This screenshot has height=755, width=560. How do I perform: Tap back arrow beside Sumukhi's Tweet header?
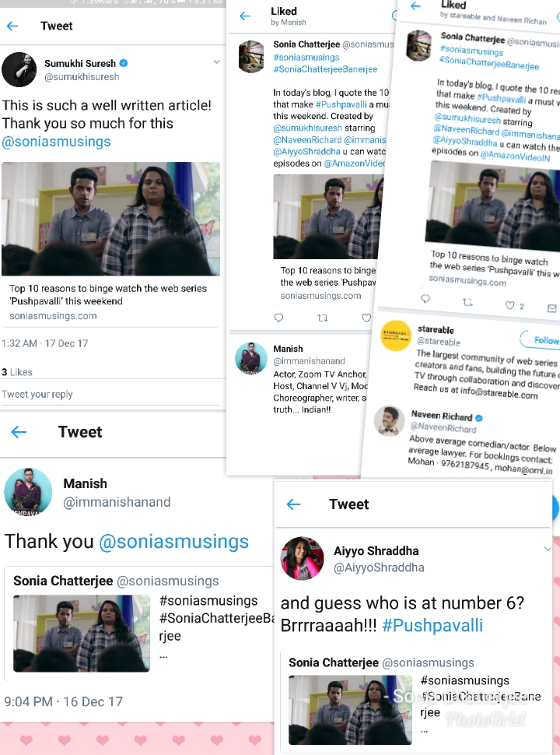point(12,26)
